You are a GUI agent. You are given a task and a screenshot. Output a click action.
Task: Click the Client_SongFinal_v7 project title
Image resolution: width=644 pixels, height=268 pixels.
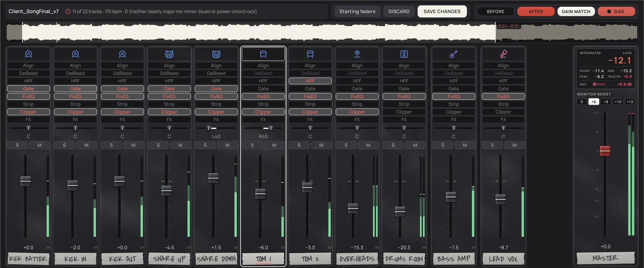pos(34,11)
